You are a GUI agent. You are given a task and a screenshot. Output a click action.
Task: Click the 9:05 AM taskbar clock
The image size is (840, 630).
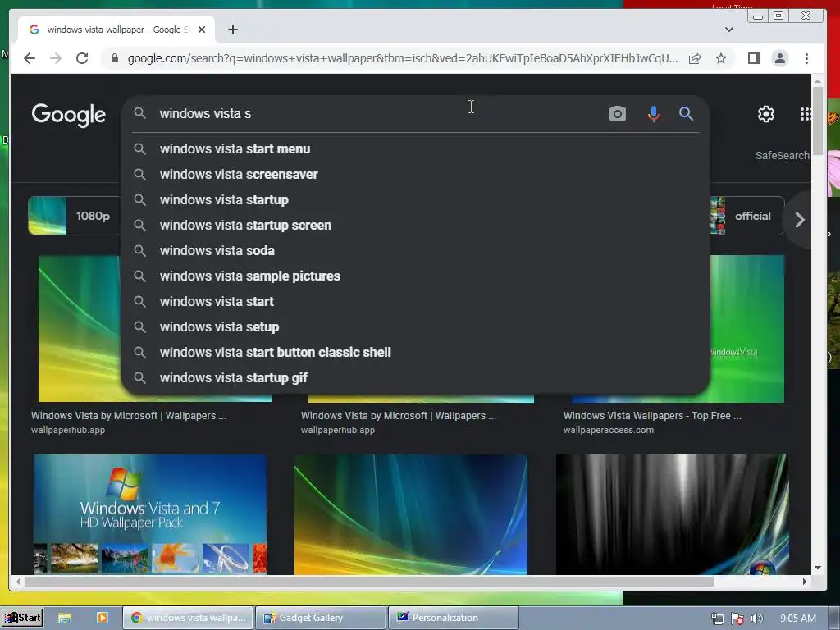(797, 619)
